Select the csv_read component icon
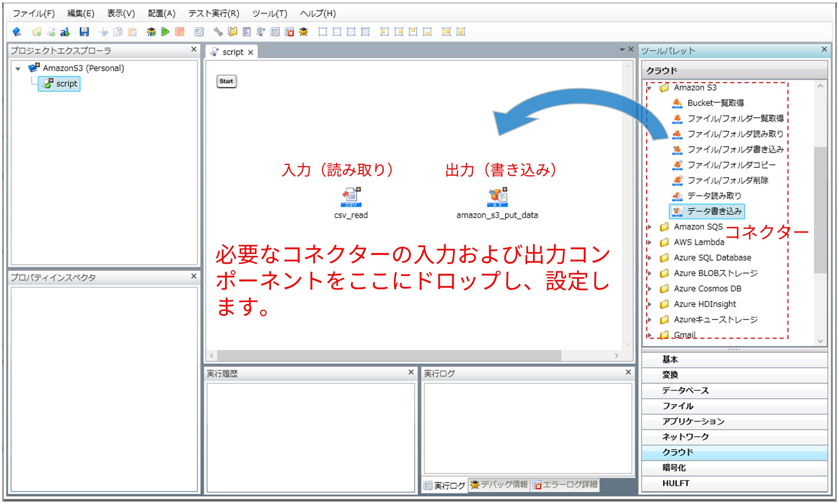 351,197
